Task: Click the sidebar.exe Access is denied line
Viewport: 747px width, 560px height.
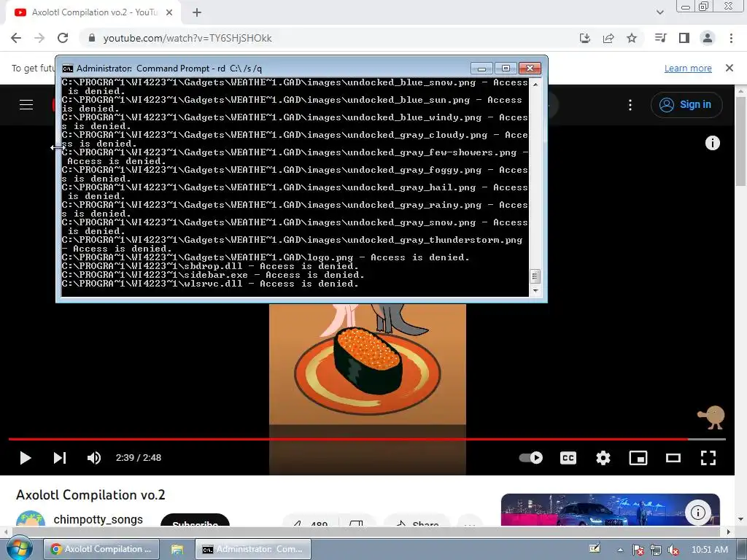Action: (x=213, y=275)
